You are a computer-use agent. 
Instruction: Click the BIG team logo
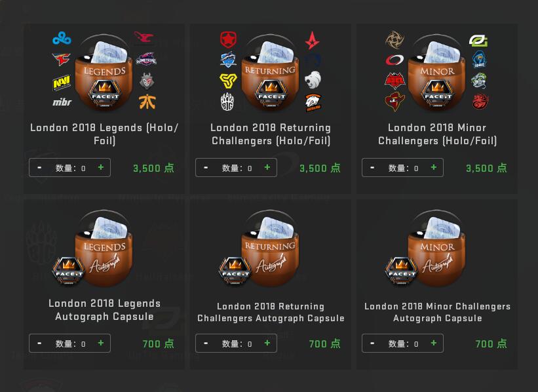pyautogui.click(x=228, y=102)
